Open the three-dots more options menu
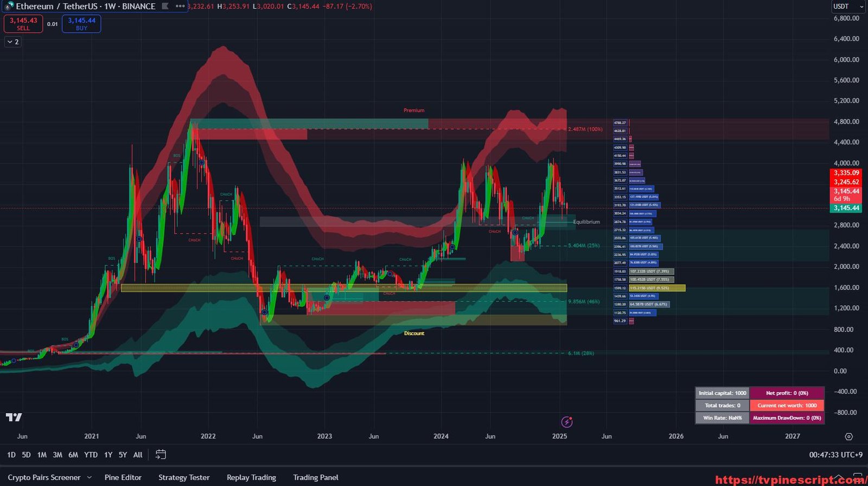Screen dimensions: 868x486 click(180, 7)
